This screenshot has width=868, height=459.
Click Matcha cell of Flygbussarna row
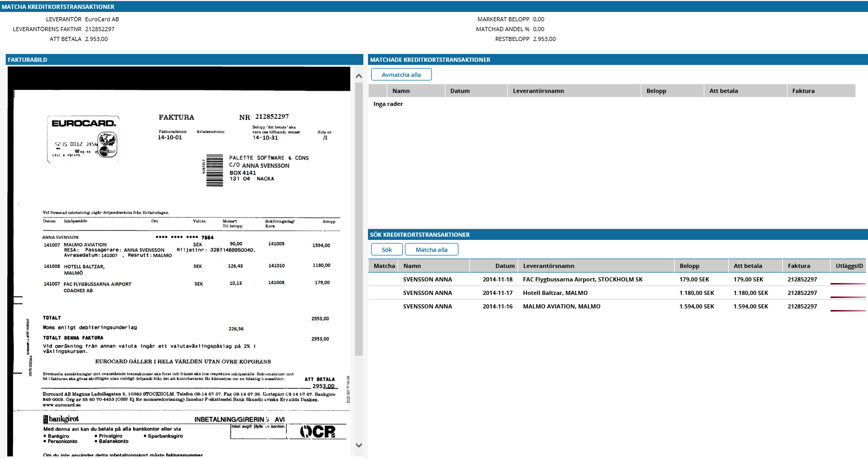(x=384, y=279)
